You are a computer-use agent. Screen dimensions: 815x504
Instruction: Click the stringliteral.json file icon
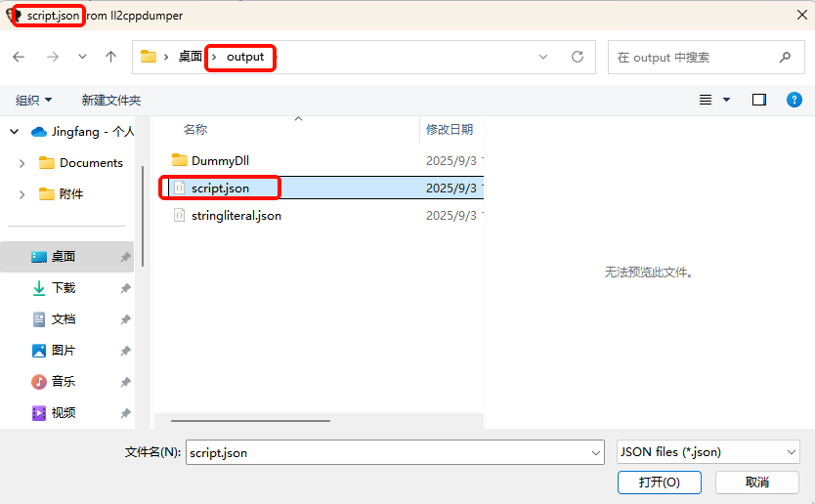click(x=180, y=215)
